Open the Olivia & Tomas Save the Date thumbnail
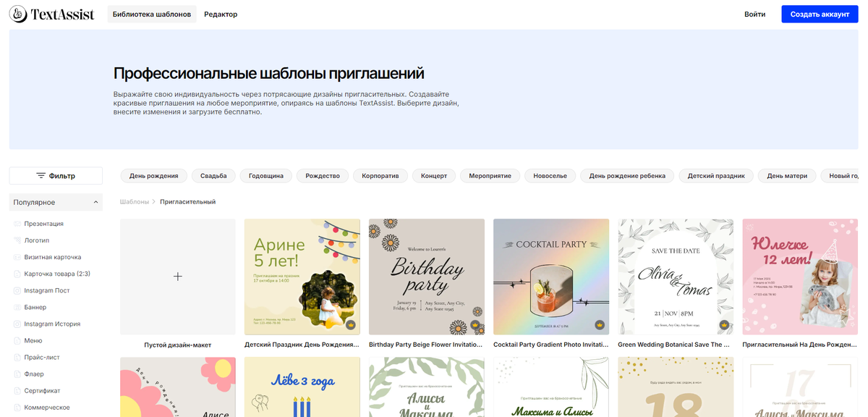Screen dimensions: 868x417 676,277
